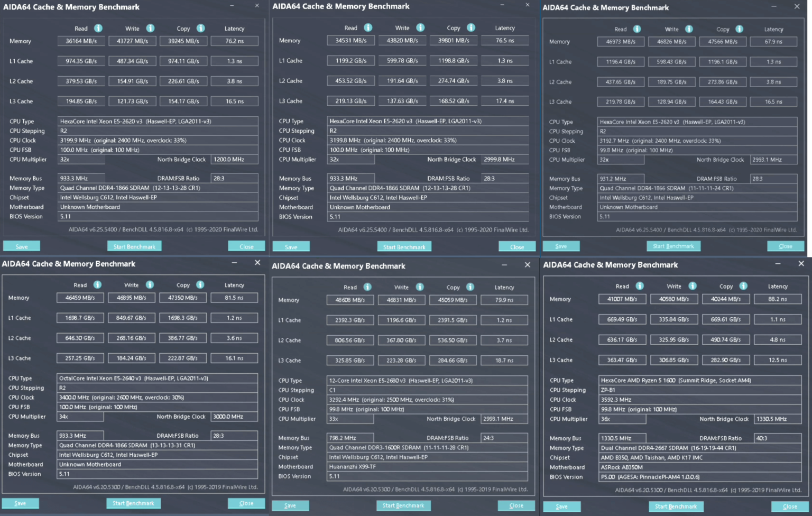Click North Bridge Clock field showing 2999.8 MHz

coord(505,159)
